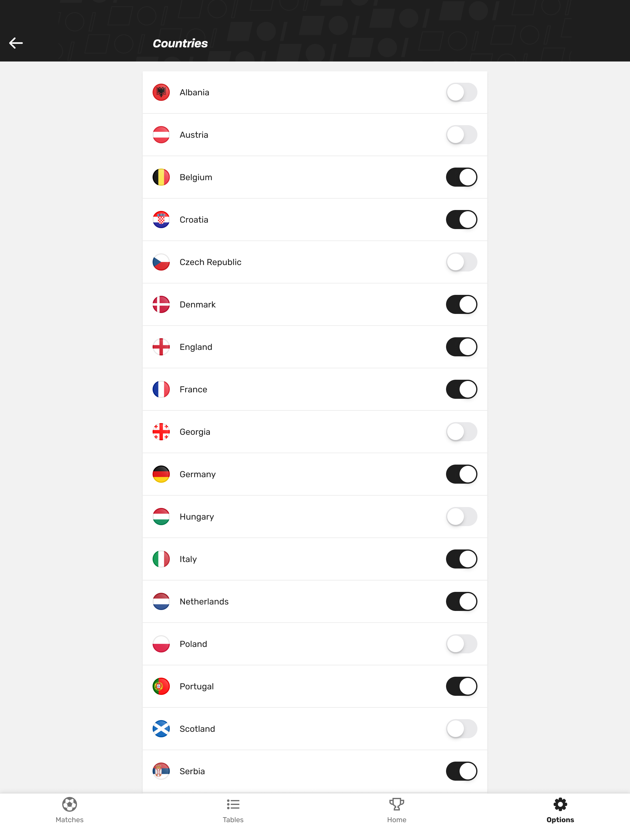Open the Tables list icon
Image resolution: width=630 pixels, height=840 pixels.
(x=233, y=805)
